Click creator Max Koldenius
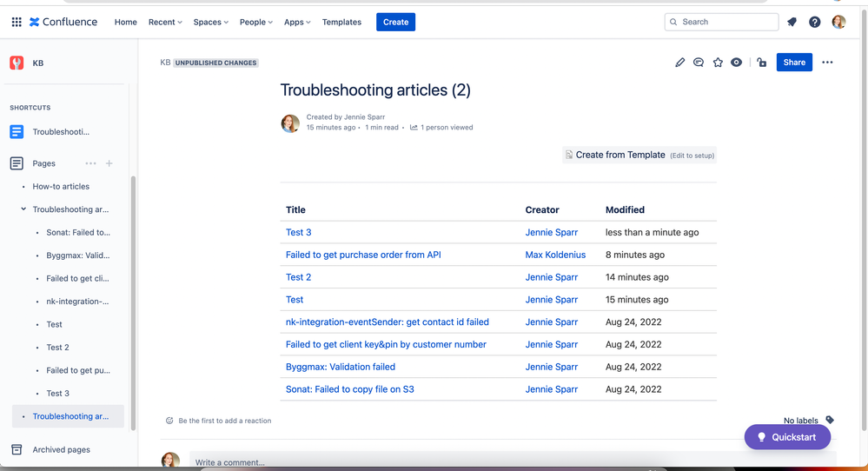 [555, 255]
